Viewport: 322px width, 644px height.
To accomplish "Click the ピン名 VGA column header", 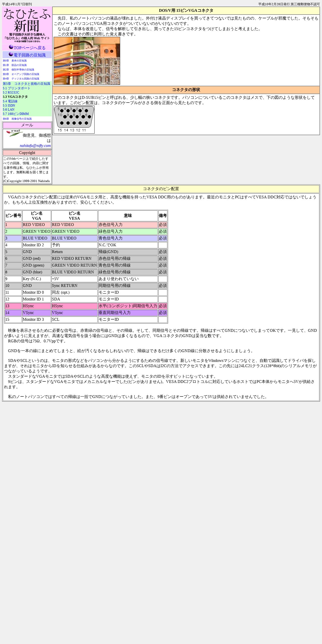I will point(37,216).
